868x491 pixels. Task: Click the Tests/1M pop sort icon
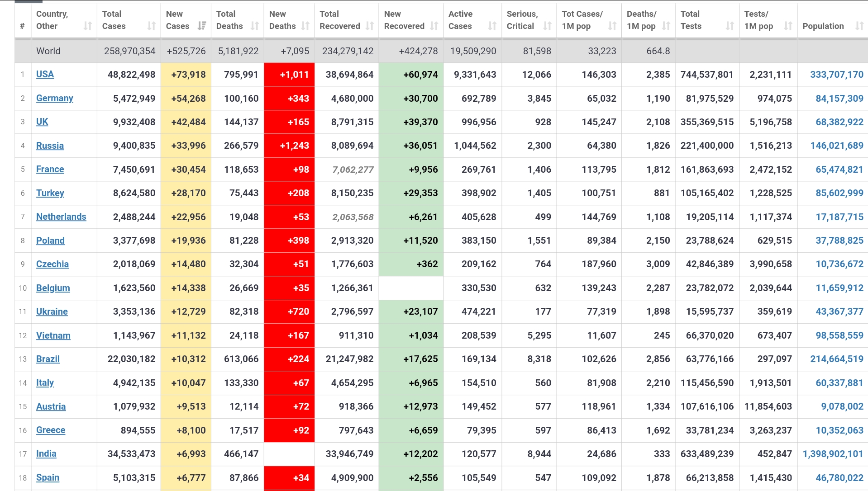tap(788, 26)
